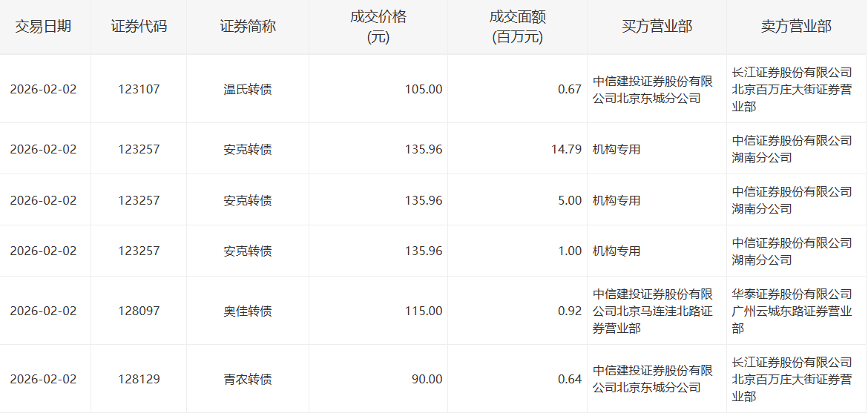Select the 证券简称 column header
The image size is (868, 416).
(x=248, y=27)
